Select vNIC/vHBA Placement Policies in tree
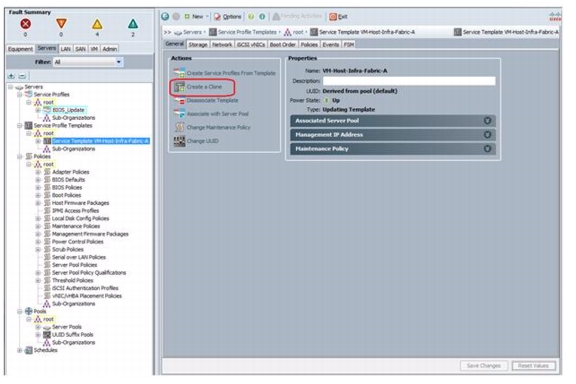Screen dimensions: 576x384 pyautogui.click(x=87, y=296)
